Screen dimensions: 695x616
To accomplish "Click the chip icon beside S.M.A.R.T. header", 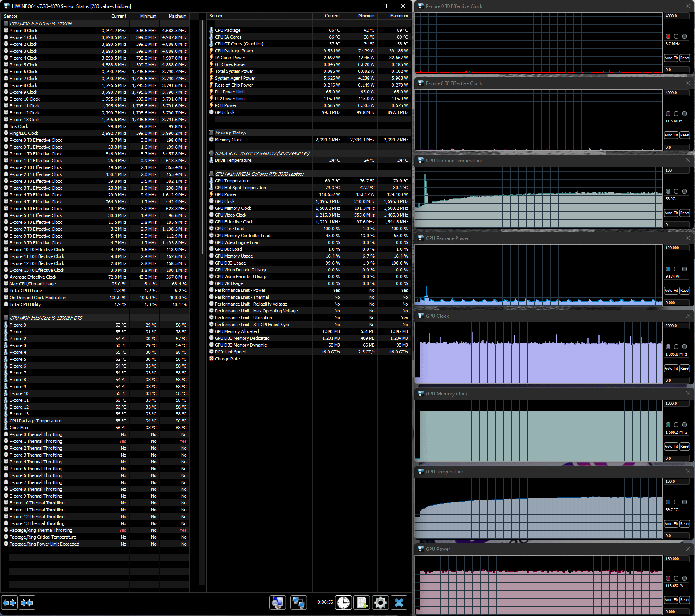I will pos(211,153).
